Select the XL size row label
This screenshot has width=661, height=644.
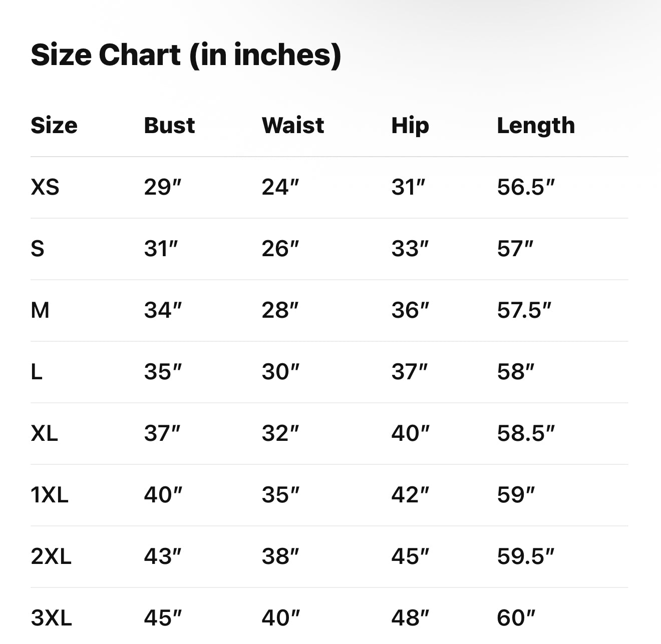45,433
